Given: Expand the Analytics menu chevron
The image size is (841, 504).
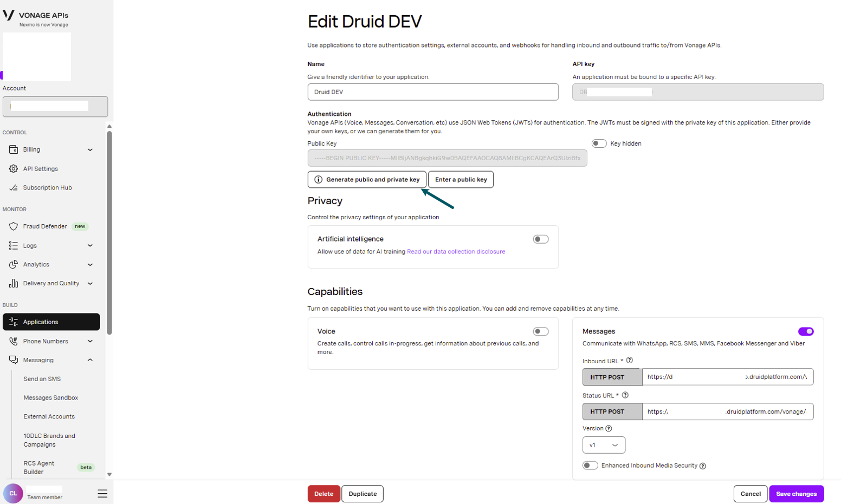Looking at the screenshot, I should 90,265.
